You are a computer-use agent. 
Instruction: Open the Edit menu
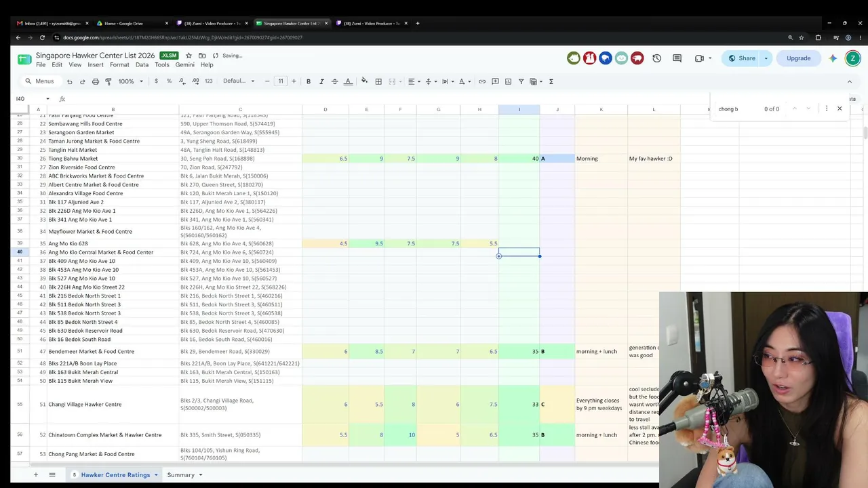(57, 65)
